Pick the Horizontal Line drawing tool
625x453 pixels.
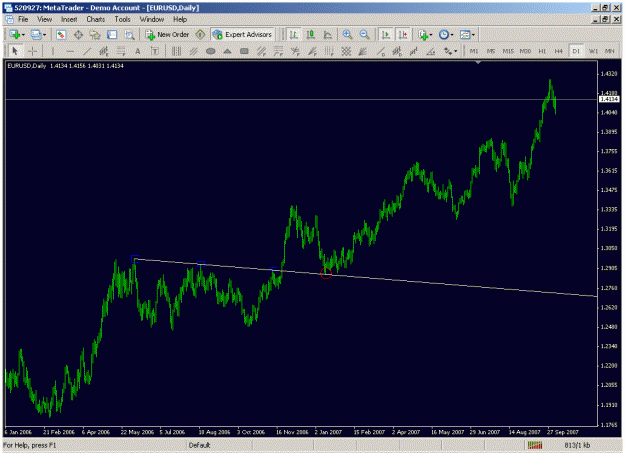70,51
